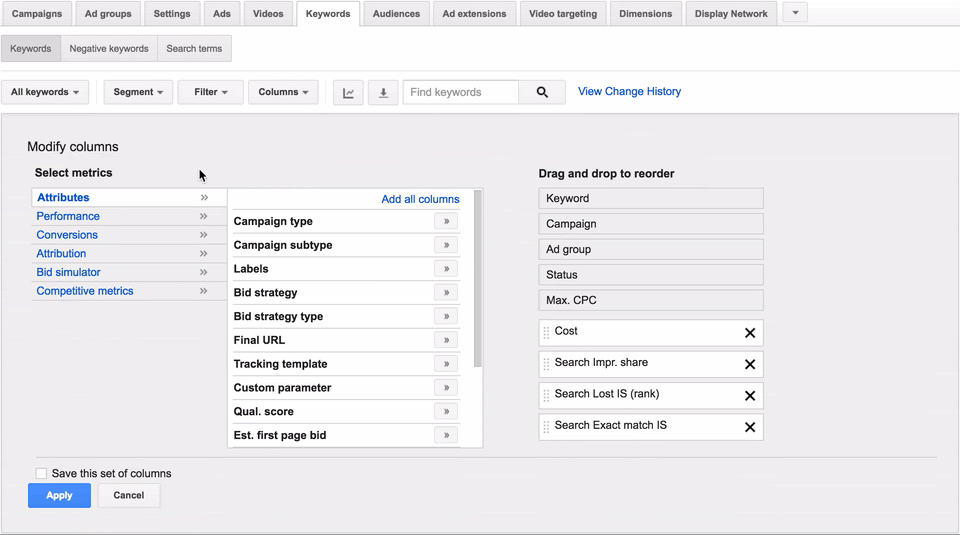Switch to the Ad extensions tab
Image resolution: width=960 pixels, height=535 pixels.
(474, 13)
